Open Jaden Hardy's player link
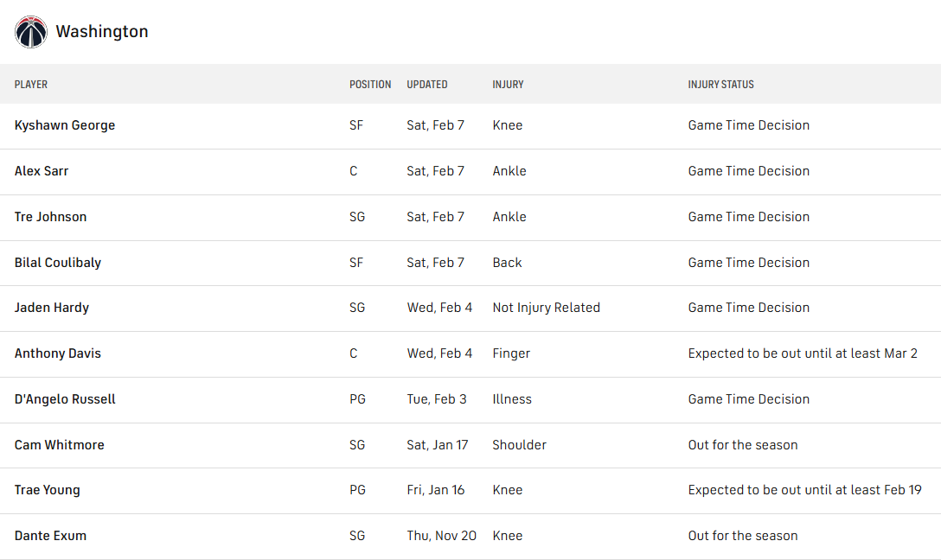 52,308
